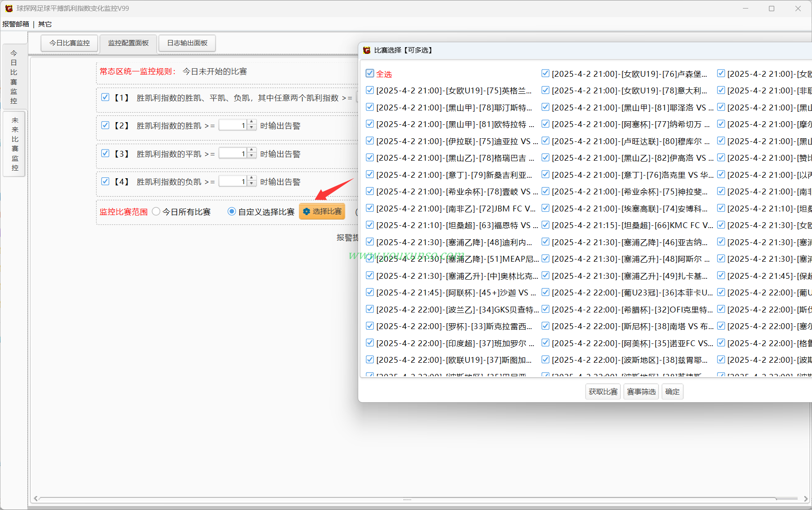Viewport: 812px width, 510px height.
Task: Click the 希业余杯 [78]壹岐 match text
Action: 457,192
